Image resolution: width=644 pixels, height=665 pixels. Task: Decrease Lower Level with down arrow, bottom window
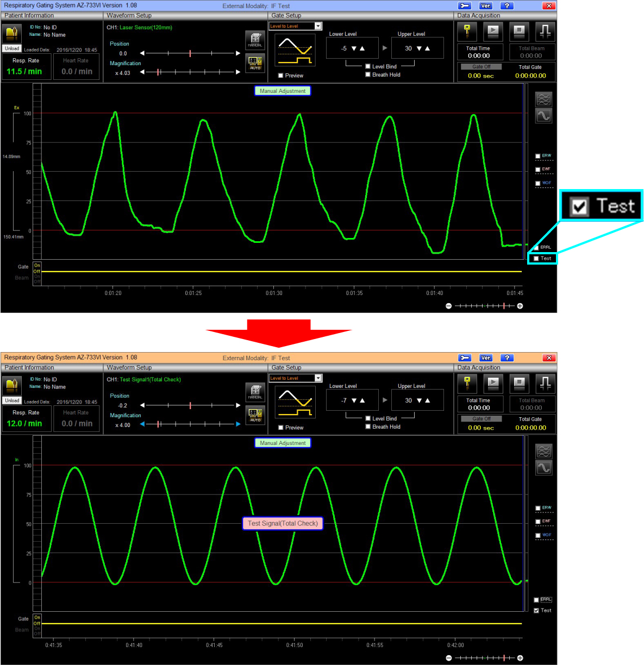(x=354, y=400)
